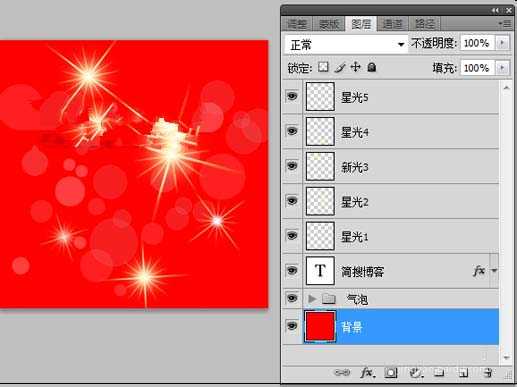Hide the 星光2 layer
517x387 pixels.
(292, 201)
